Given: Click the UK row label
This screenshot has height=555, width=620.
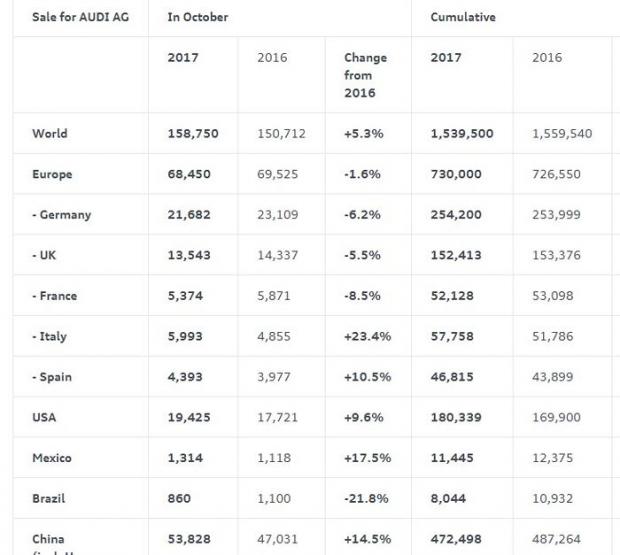Looking at the screenshot, I should [x=43, y=255].
